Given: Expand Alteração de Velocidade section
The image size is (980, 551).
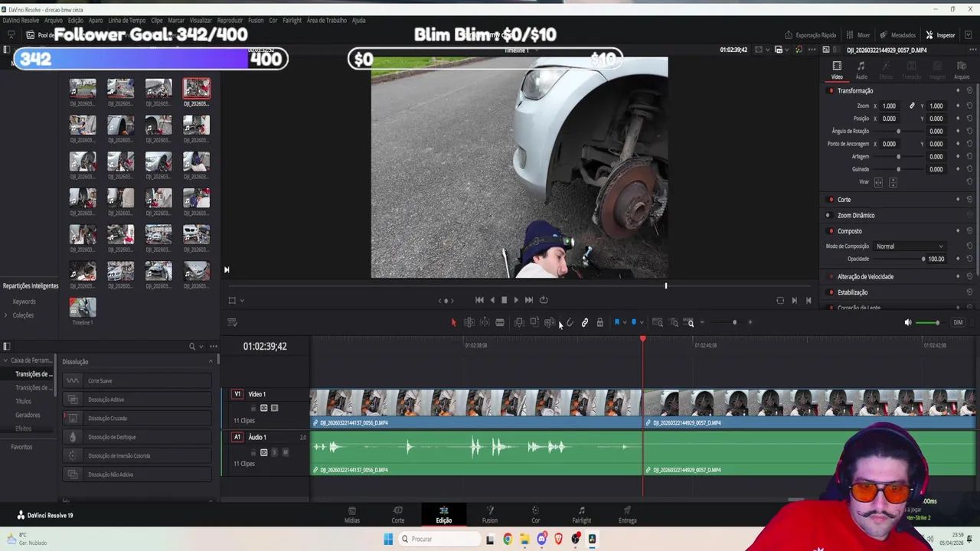Looking at the screenshot, I should [865, 277].
